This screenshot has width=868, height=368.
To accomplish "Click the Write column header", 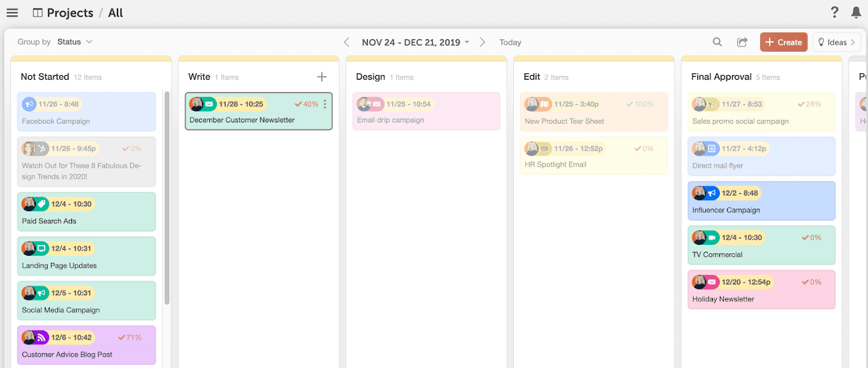I will coord(199,77).
